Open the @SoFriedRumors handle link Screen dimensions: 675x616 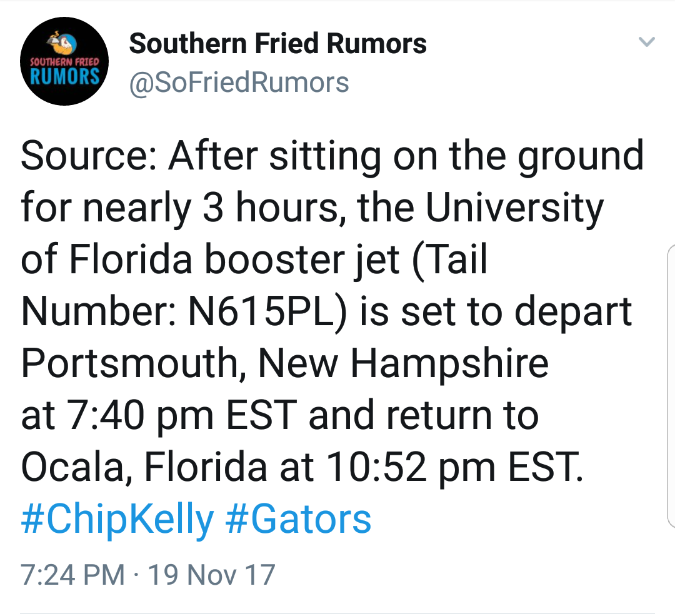tap(239, 82)
